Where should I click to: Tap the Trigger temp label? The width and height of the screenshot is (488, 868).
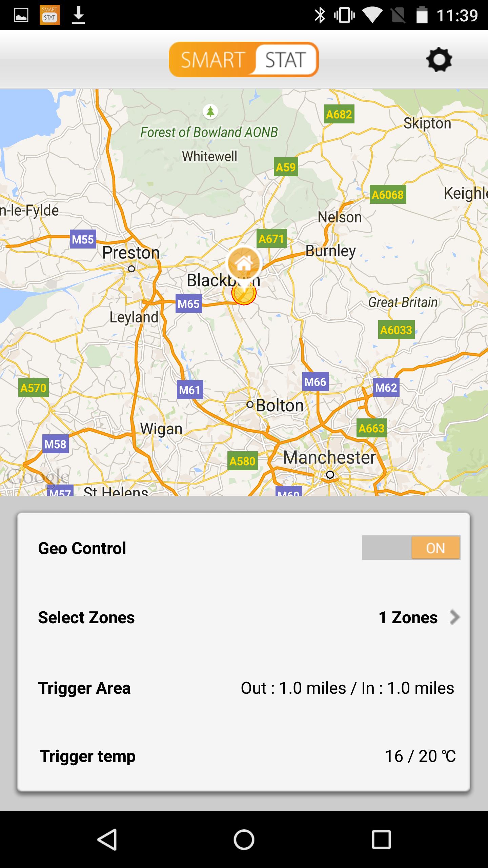pos(88,756)
